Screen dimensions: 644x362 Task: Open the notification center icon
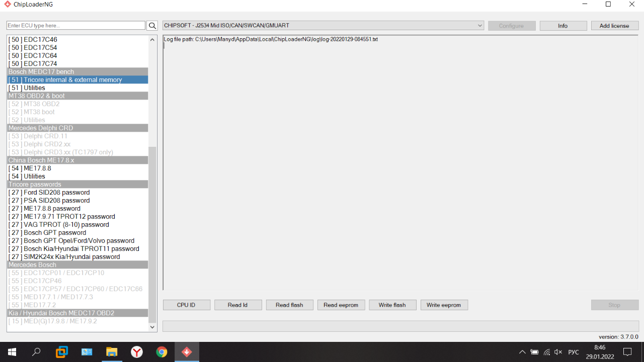[x=627, y=352]
